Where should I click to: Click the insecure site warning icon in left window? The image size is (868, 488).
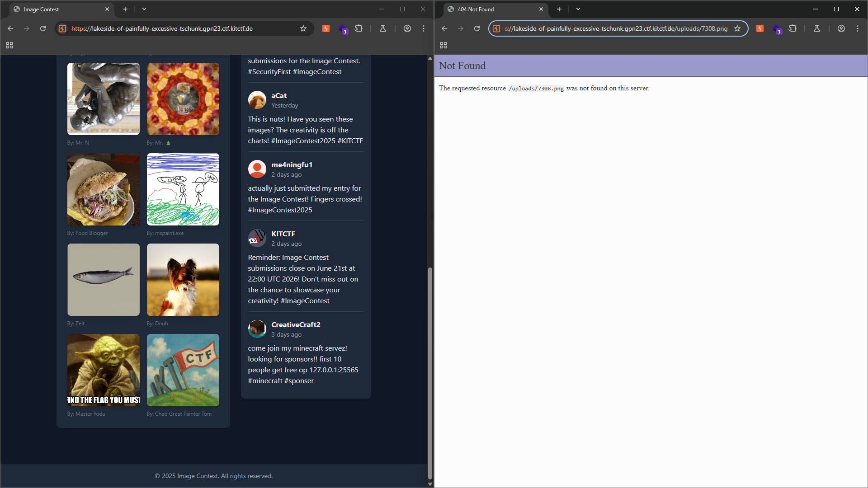pyautogui.click(x=63, y=28)
